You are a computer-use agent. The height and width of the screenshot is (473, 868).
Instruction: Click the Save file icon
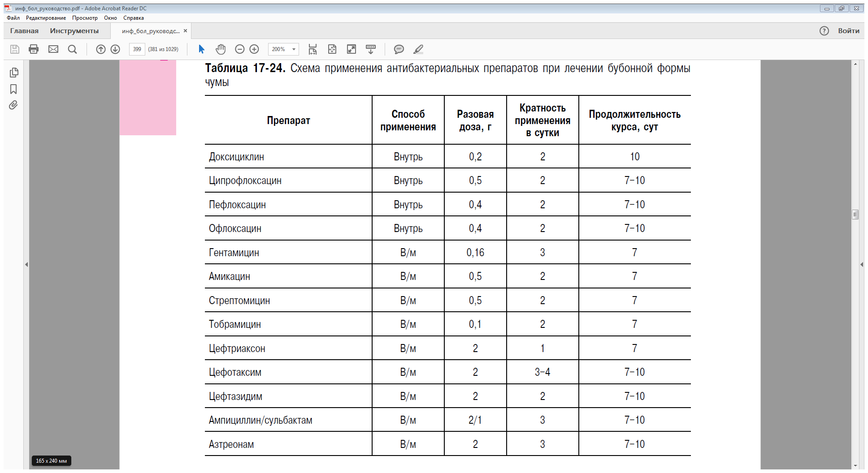pyautogui.click(x=15, y=49)
